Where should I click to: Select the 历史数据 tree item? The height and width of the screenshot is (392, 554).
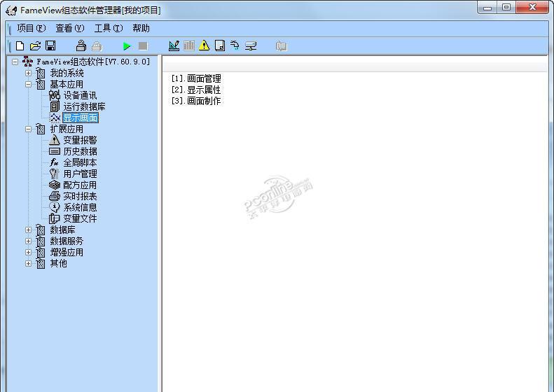[x=81, y=151]
